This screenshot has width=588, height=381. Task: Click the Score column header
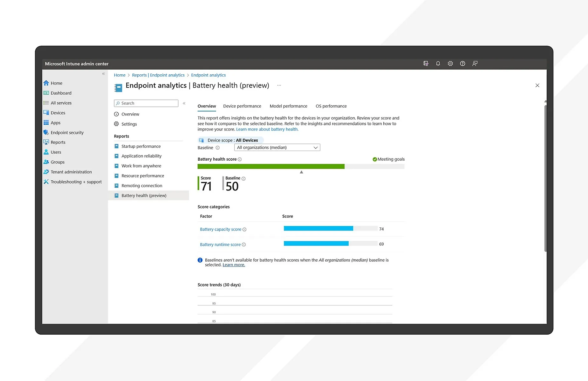(288, 216)
